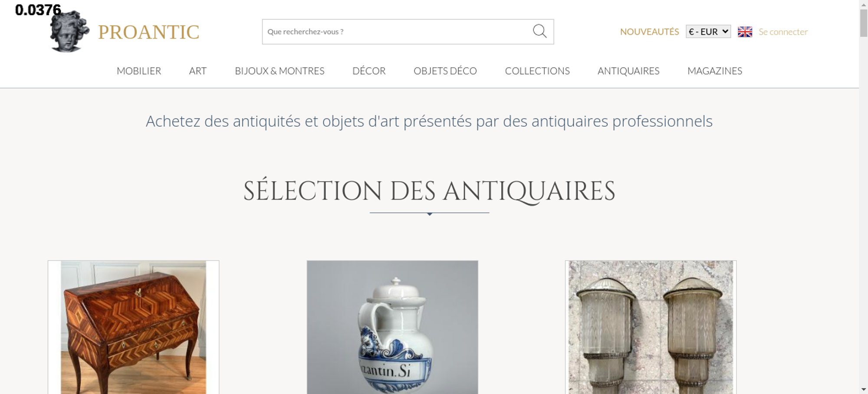
Task: Select BIJOUX & MONTRES menu item
Action: point(279,71)
